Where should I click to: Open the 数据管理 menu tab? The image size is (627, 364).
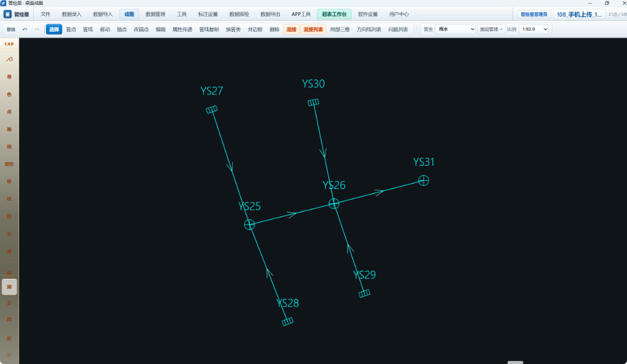point(156,14)
